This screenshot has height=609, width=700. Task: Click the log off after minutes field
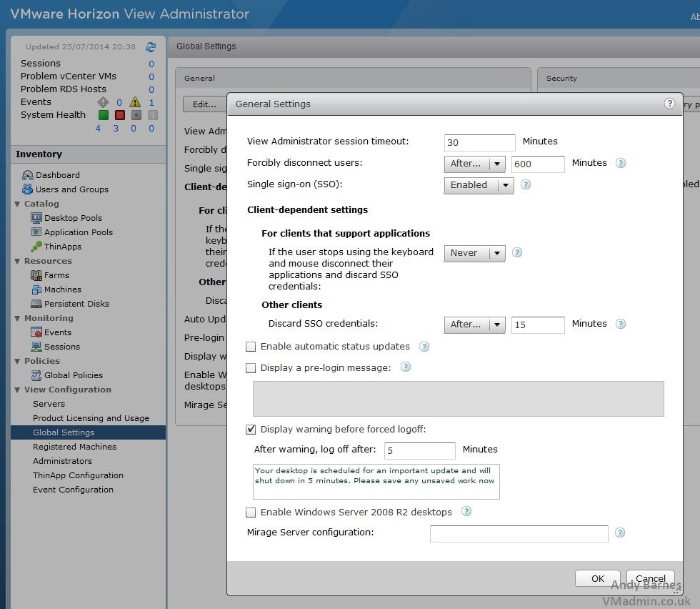[x=420, y=450]
